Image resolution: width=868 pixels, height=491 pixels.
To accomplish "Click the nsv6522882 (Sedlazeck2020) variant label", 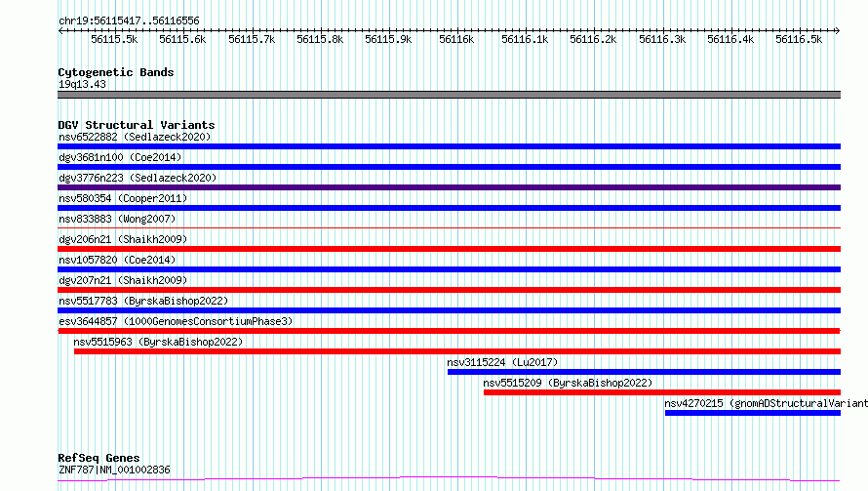I will click(135, 137).
